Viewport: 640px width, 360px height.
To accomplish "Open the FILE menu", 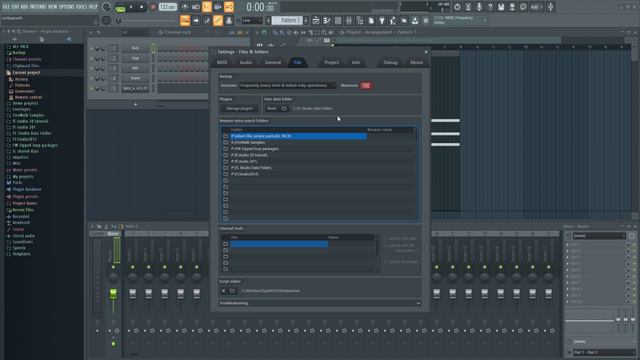I will [x=6, y=7].
